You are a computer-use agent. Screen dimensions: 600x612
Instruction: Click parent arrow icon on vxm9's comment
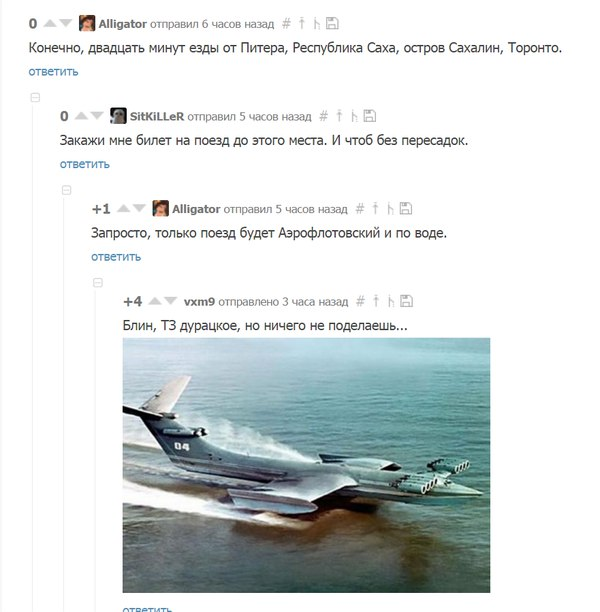376,301
